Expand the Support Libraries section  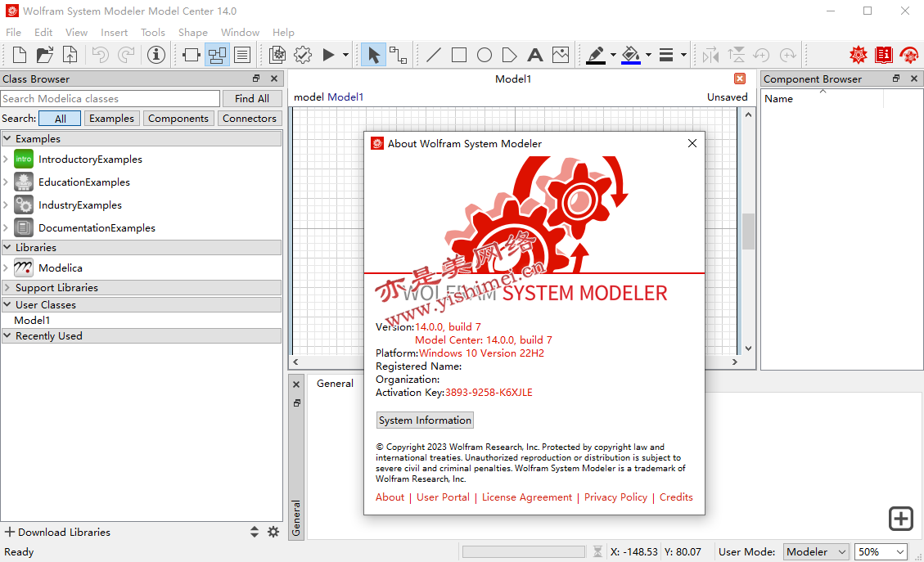point(7,287)
